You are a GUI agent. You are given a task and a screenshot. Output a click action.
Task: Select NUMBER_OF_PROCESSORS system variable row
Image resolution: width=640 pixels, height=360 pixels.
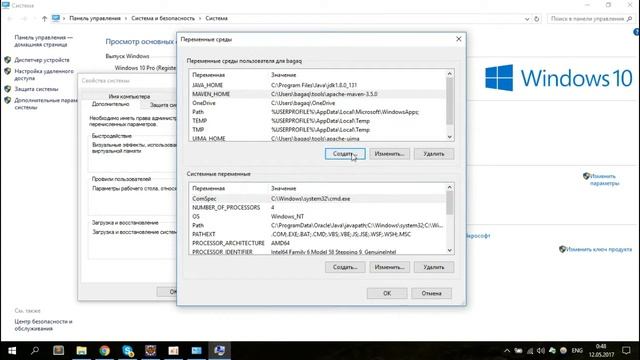(317, 208)
